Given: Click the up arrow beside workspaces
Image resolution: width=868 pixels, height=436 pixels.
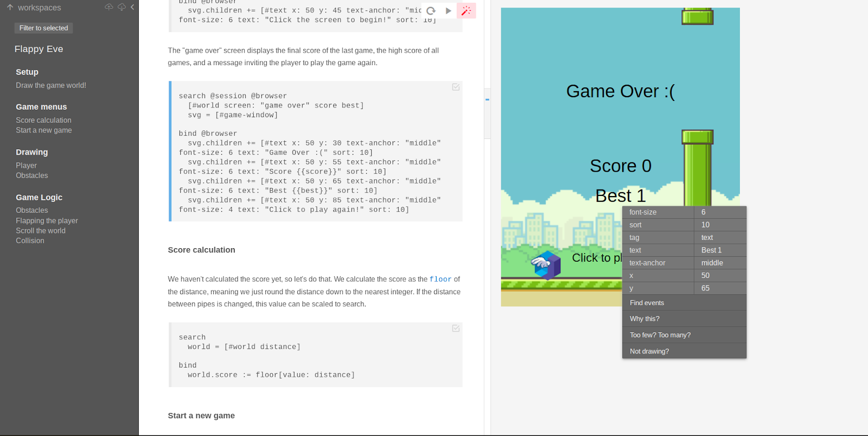Looking at the screenshot, I should 10,8.
